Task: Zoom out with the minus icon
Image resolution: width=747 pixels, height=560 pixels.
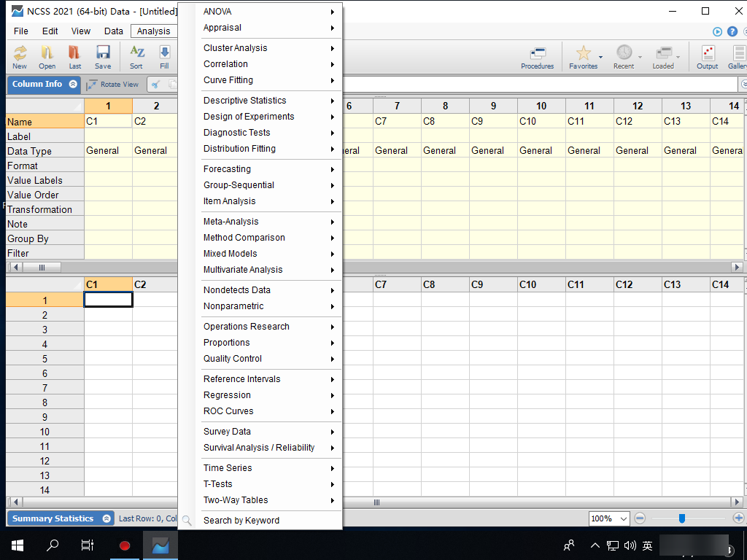Action: [640, 518]
